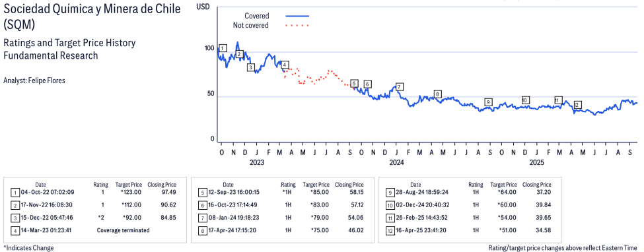Click closing price 58.15
Screen dimensions: 644x252
357,192
